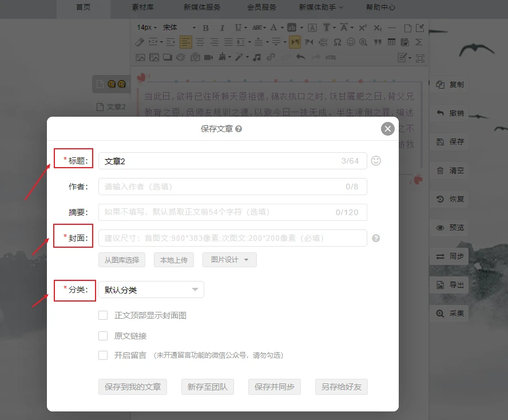Open the 新媒体助手 menu in the navigation bar

pos(320,7)
